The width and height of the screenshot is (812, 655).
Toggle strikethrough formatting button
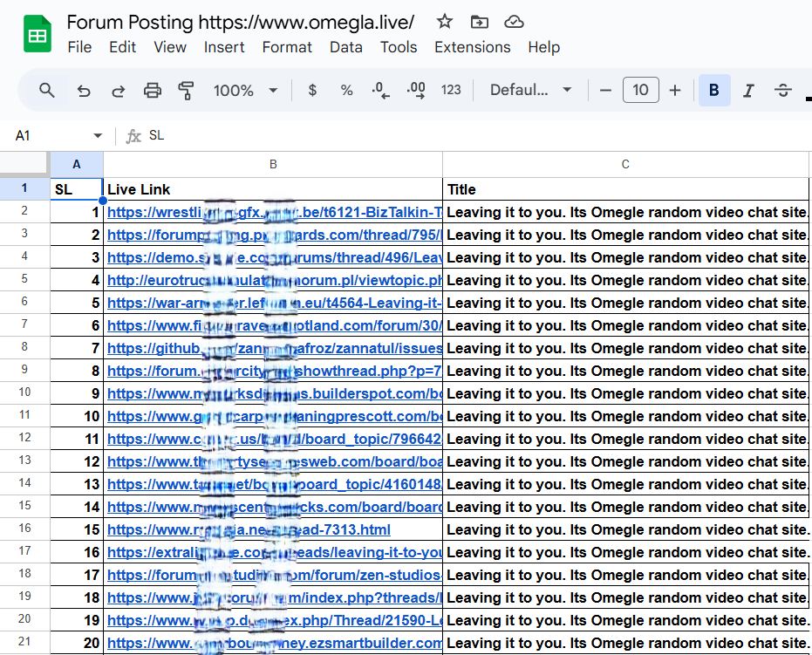(x=783, y=90)
